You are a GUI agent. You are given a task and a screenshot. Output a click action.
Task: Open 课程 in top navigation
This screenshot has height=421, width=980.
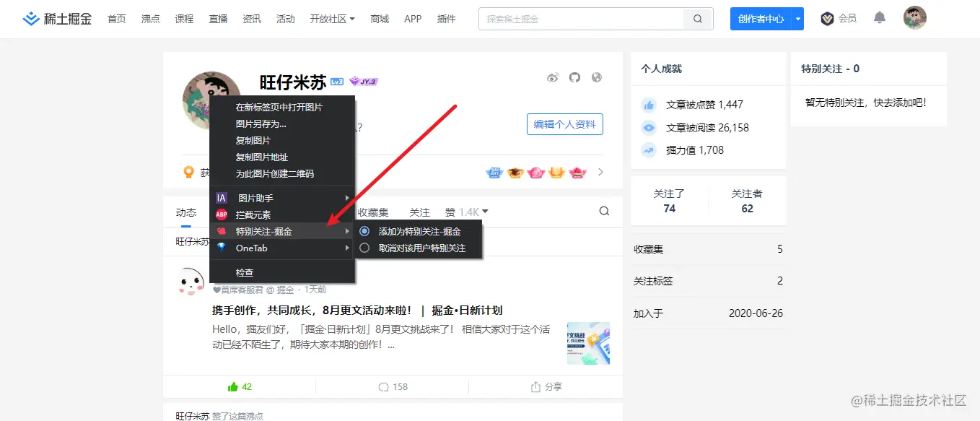184,19
